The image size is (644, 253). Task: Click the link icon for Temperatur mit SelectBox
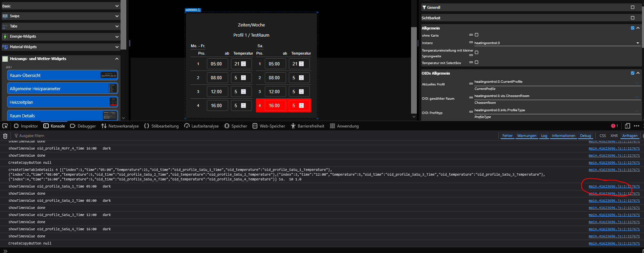pos(471,62)
